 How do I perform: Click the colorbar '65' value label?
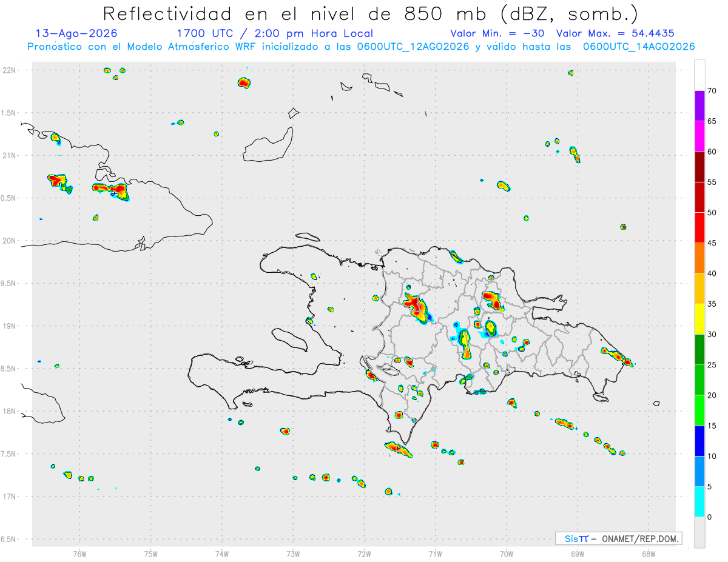[x=712, y=121]
